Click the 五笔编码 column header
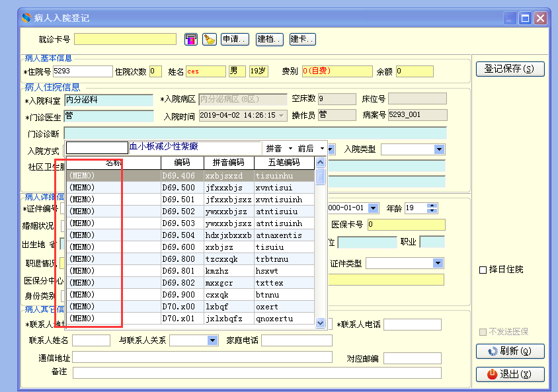Image resolution: width=558 pixels, height=392 pixels. [x=284, y=163]
